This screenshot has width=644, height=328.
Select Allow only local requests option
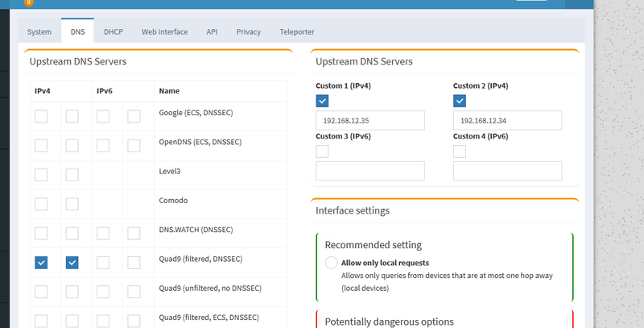332,263
